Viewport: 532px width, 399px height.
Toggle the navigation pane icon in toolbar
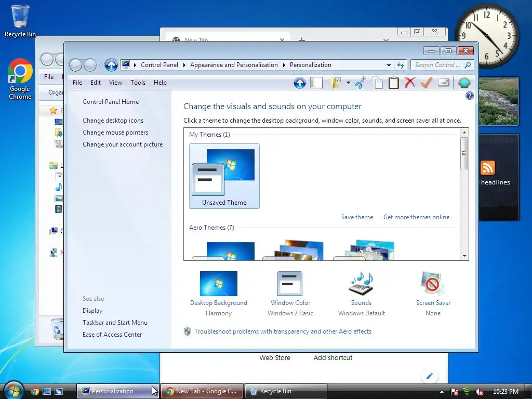(x=316, y=83)
